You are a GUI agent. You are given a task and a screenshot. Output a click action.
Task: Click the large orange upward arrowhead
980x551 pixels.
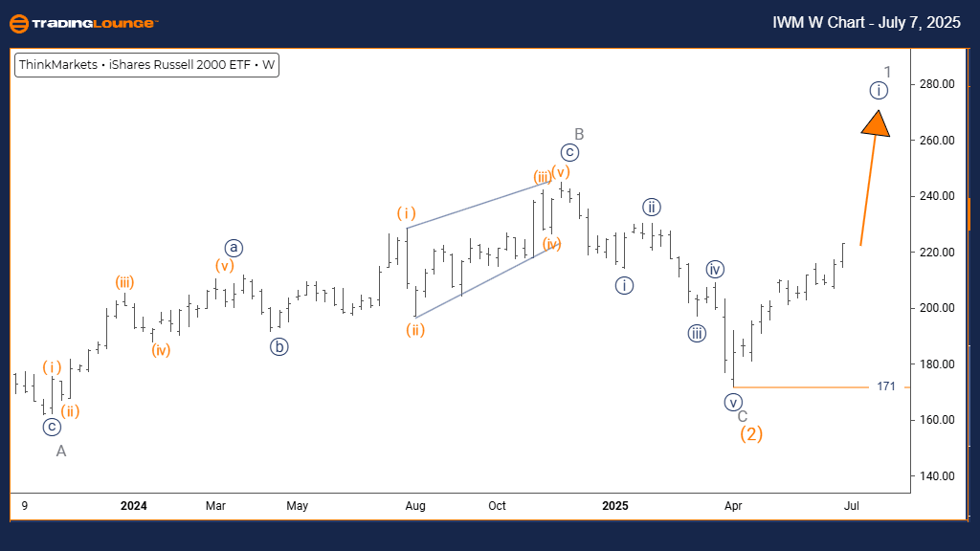[x=875, y=123]
